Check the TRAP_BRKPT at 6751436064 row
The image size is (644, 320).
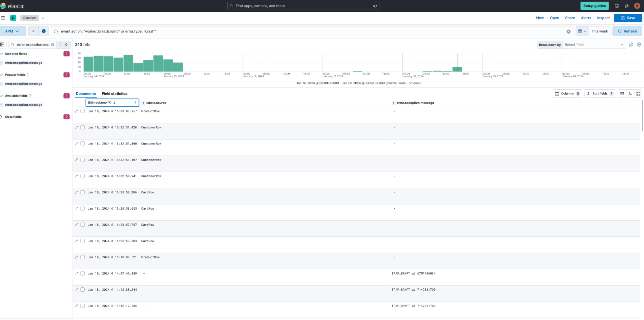(x=82, y=274)
